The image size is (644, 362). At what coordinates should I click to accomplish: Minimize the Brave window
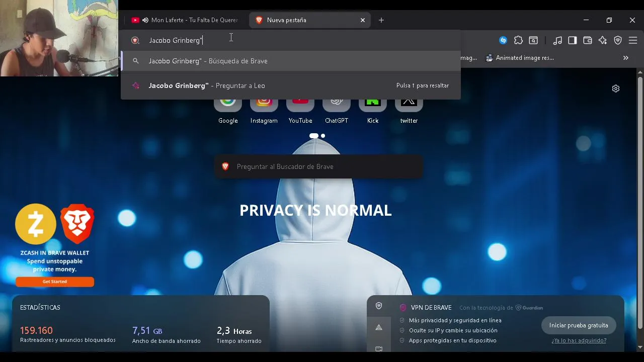click(586, 20)
